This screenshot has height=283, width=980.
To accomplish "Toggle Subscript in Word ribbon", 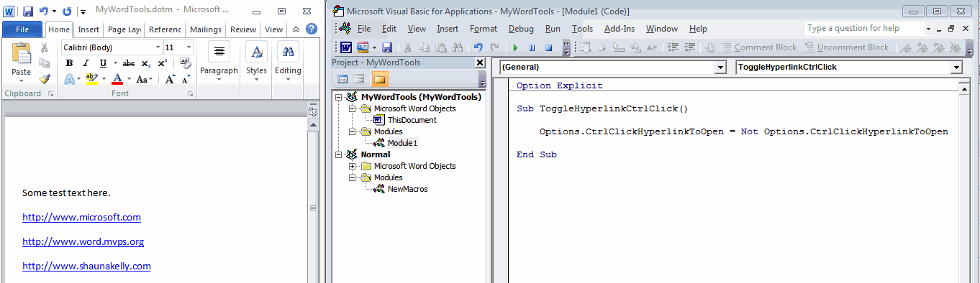I will pyautogui.click(x=146, y=63).
